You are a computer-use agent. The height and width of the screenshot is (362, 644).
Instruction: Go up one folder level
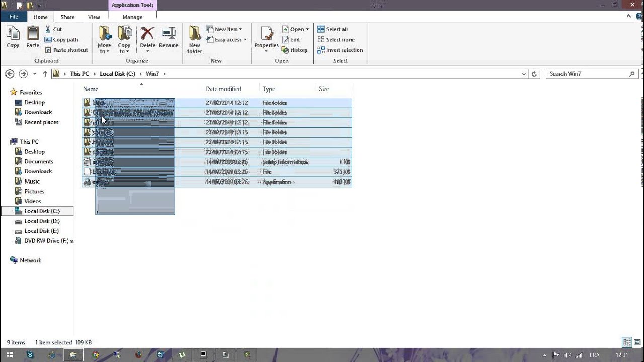45,74
